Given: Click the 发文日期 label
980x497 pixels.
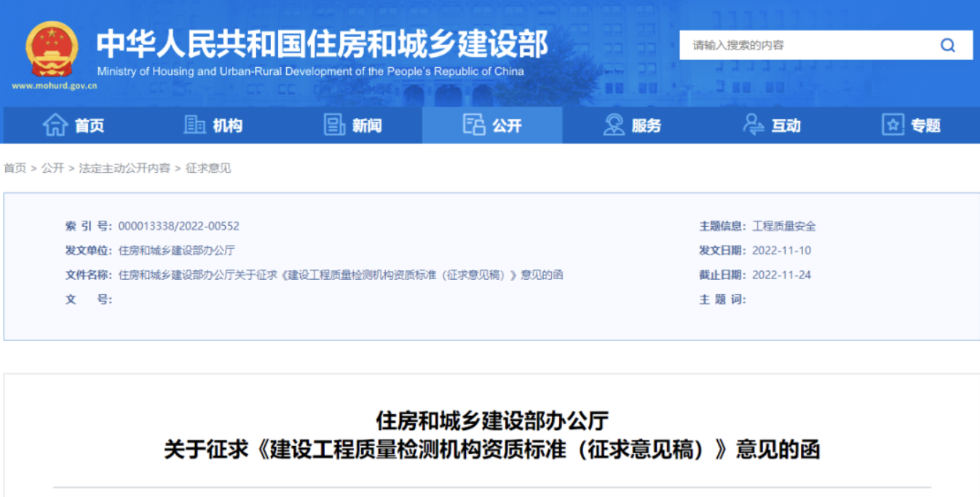Looking at the screenshot, I should pyautogui.click(x=723, y=251).
